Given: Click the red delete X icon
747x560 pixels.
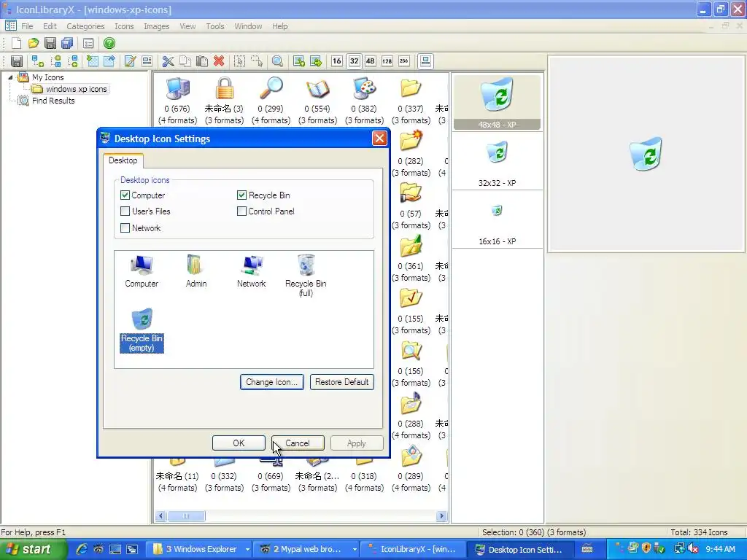Looking at the screenshot, I should coord(219,61).
